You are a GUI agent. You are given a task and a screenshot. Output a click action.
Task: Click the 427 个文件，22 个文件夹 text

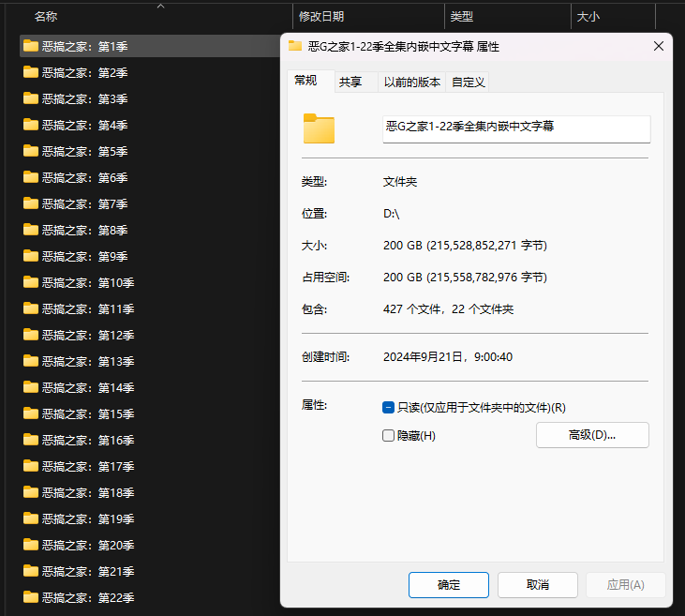click(448, 309)
